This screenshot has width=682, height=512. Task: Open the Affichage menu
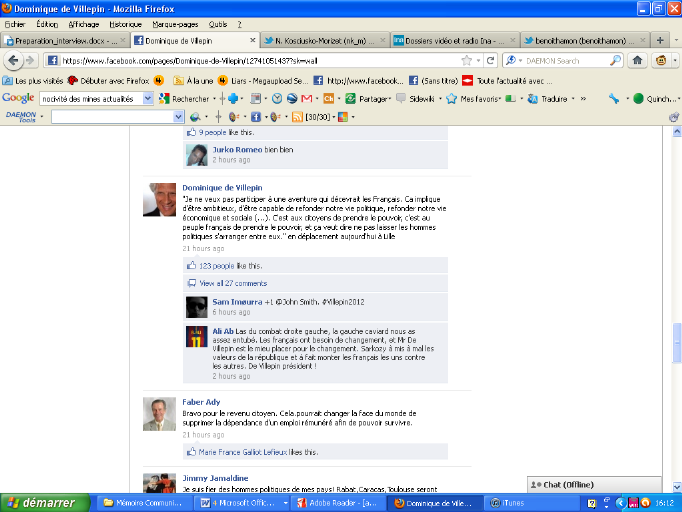tap(84, 24)
